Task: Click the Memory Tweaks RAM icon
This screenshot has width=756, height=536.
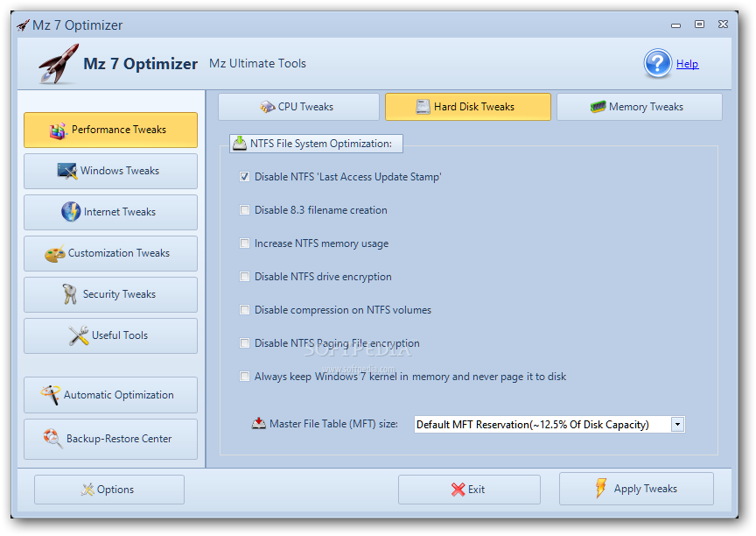Action: tap(598, 107)
